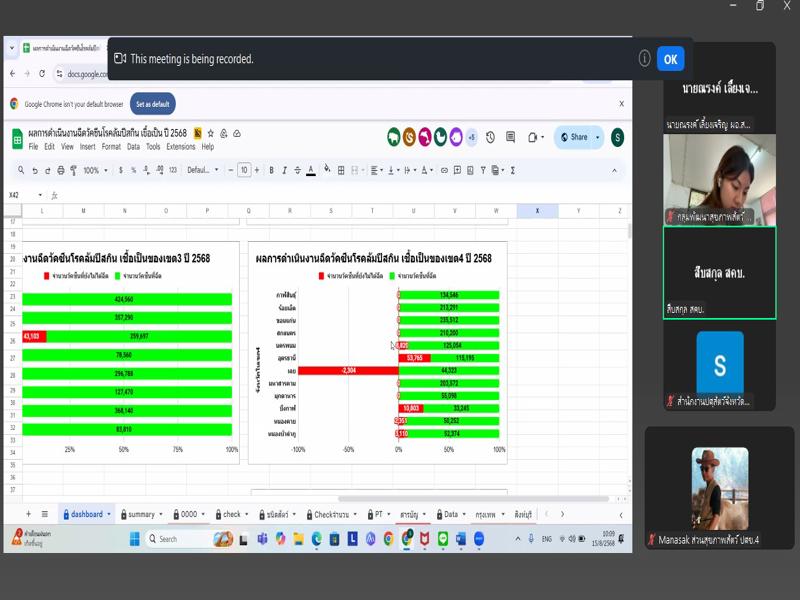Open text rotation dropdown
800x600 pixels.
[x=426, y=170]
